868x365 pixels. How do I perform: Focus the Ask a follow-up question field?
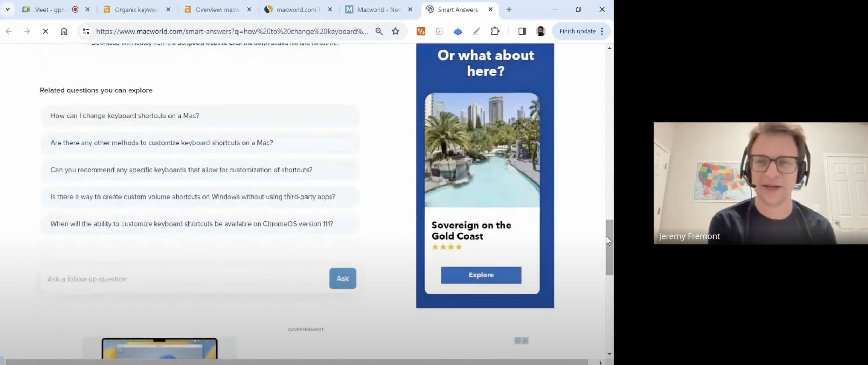click(x=184, y=279)
